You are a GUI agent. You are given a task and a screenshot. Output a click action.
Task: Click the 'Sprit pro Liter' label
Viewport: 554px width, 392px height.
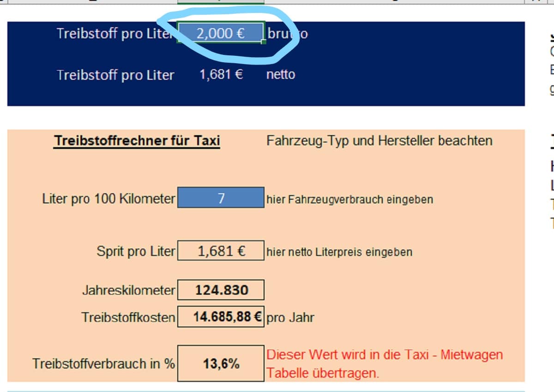coord(136,251)
